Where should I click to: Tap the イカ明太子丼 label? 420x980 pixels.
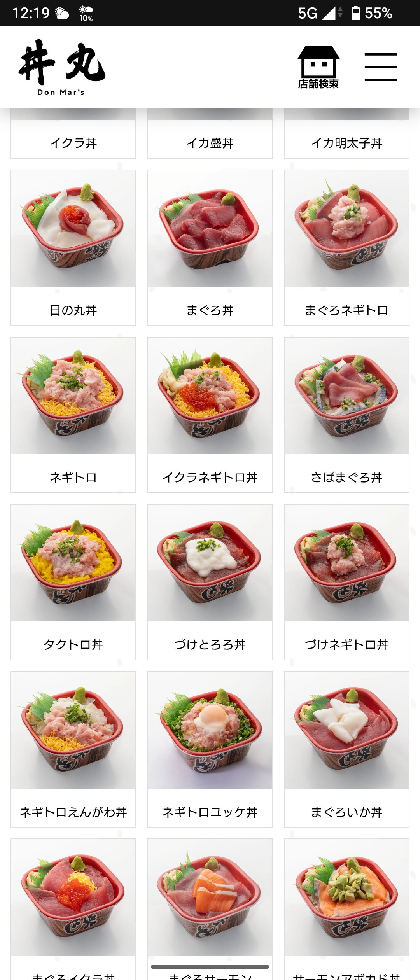click(346, 143)
